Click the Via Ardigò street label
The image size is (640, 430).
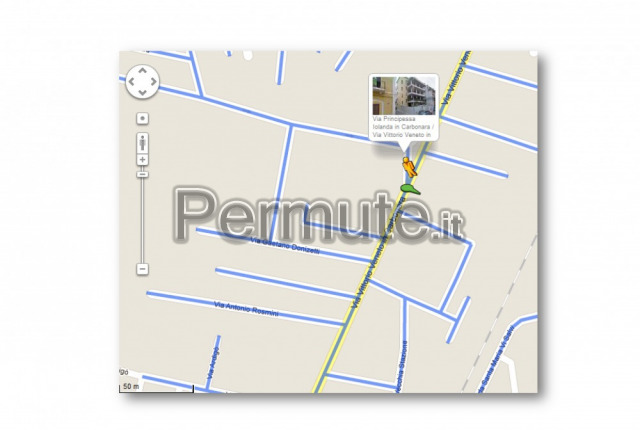coord(213,363)
